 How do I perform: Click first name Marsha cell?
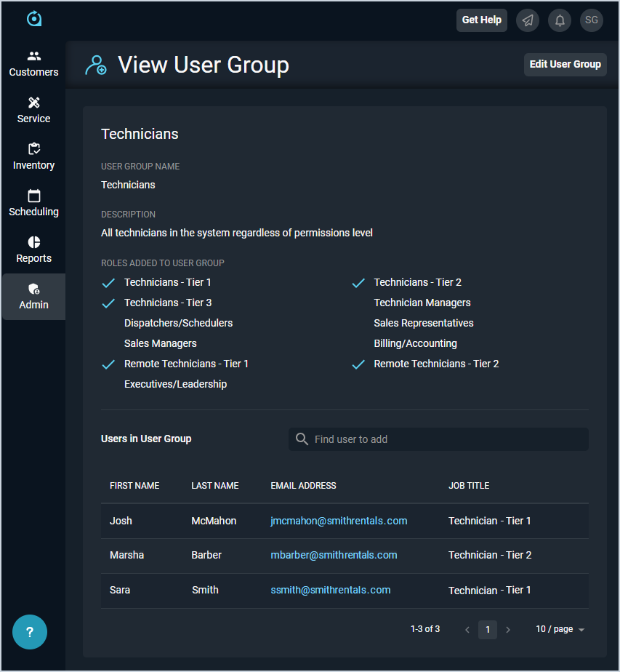click(x=126, y=556)
